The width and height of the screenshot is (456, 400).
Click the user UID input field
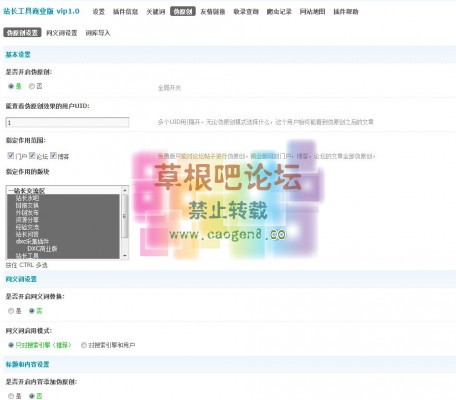[67, 122]
